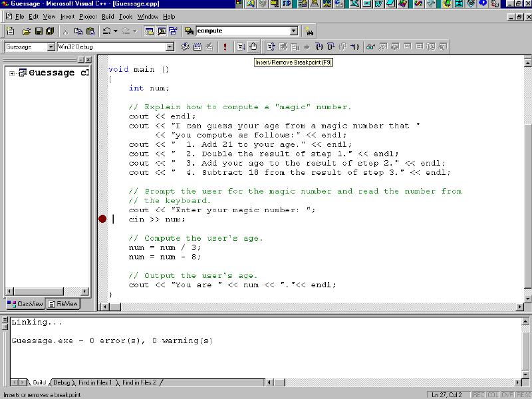This screenshot has height=399, width=532.
Task: Open the Tools menu
Action: [126, 16]
